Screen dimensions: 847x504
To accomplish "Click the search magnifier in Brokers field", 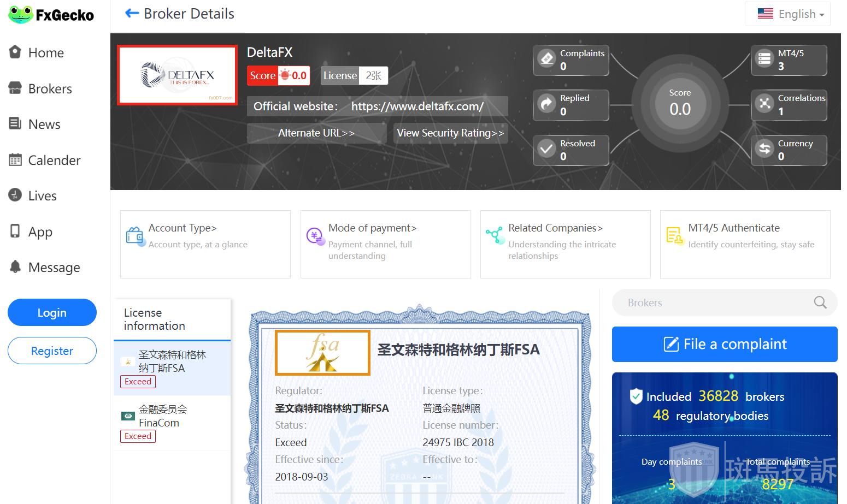I will click(820, 303).
